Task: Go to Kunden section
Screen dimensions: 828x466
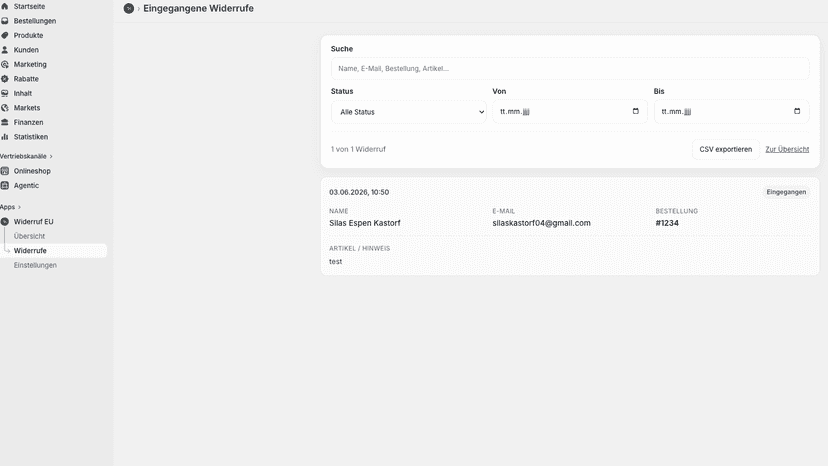Action: pyautogui.click(x=26, y=50)
